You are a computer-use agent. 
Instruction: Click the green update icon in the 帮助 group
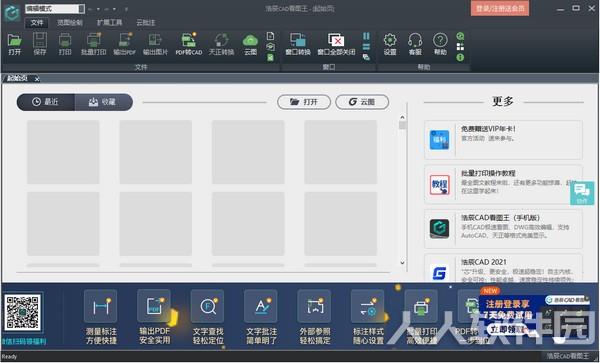coord(460,36)
